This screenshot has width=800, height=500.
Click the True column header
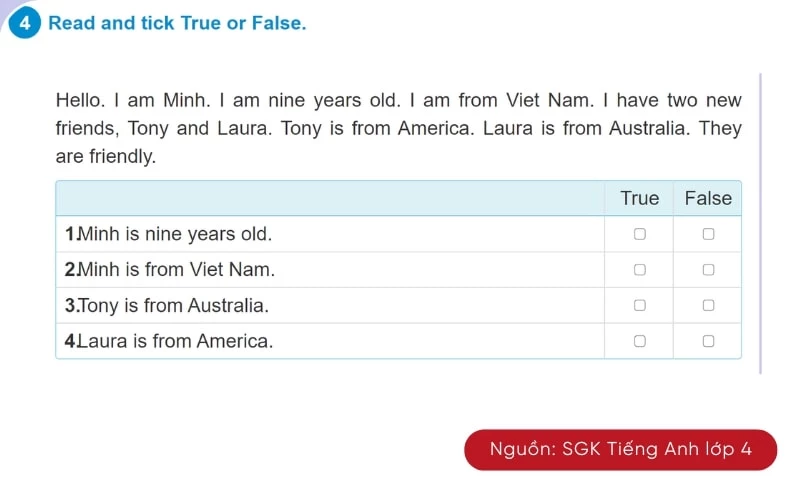click(x=639, y=198)
